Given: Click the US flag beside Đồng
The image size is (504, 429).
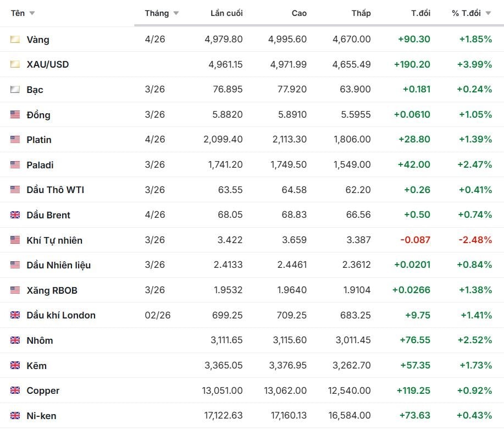Looking at the screenshot, I should pyautogui.click(x=15, y=114).
